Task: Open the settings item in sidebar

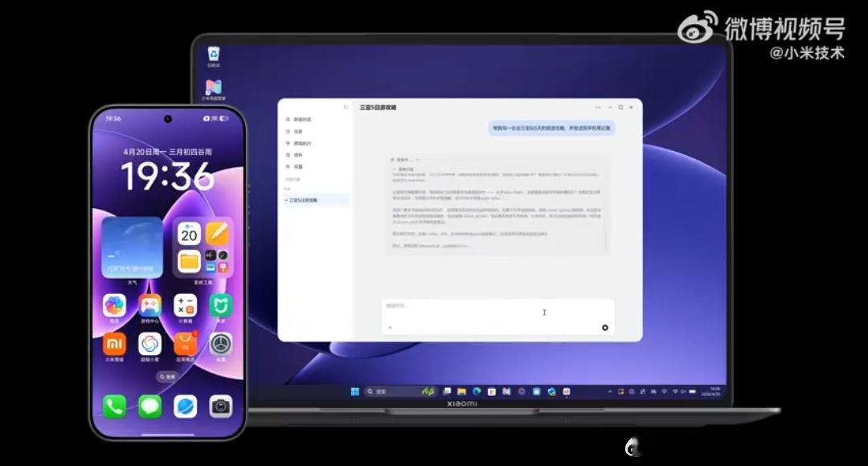Action: pyautogui.click(x=294, y=166)
